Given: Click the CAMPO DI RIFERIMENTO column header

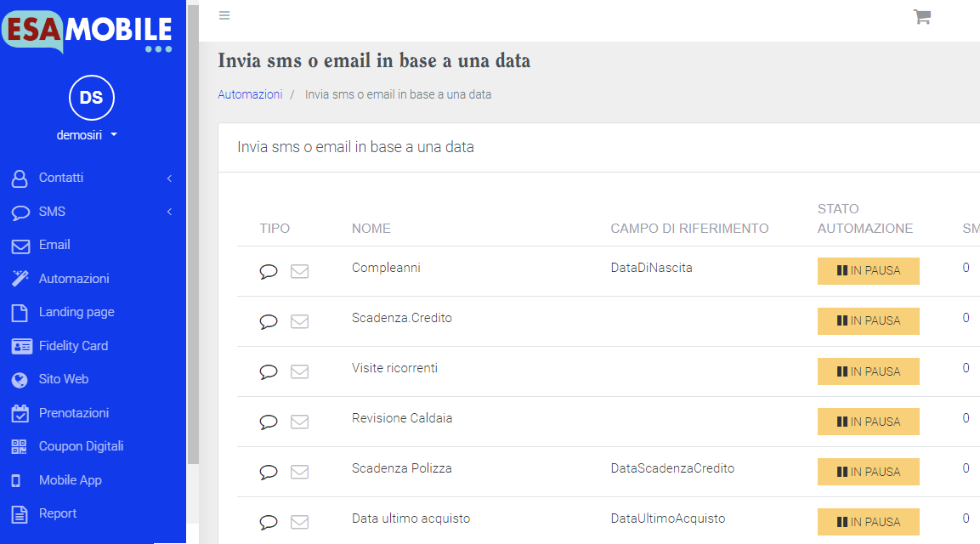Looking at the screenshot, I should tap(689, 229).
